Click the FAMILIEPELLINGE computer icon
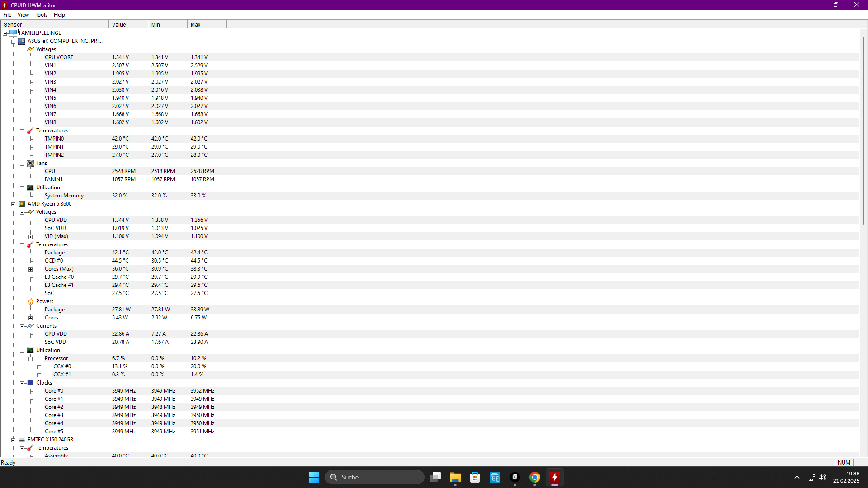 coord(13,33)
